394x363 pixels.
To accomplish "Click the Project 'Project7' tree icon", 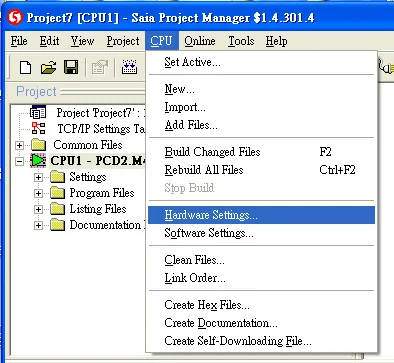I will (x=38, y=113).
